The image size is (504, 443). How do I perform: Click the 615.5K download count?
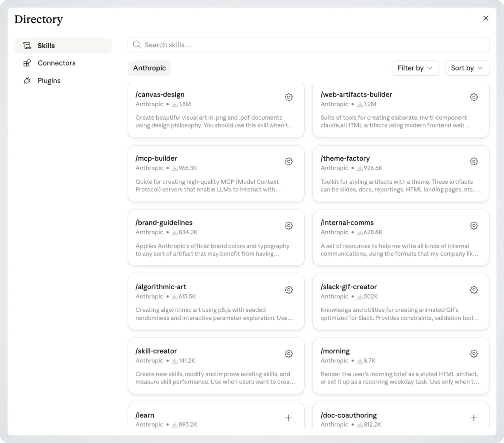(x=187, y=296)
